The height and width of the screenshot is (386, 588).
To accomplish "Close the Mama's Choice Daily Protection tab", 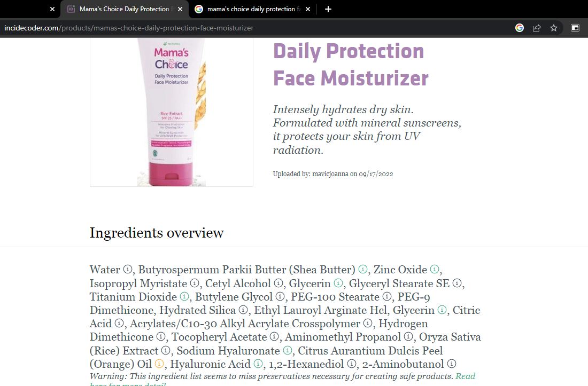I will [x=180, y=9].
